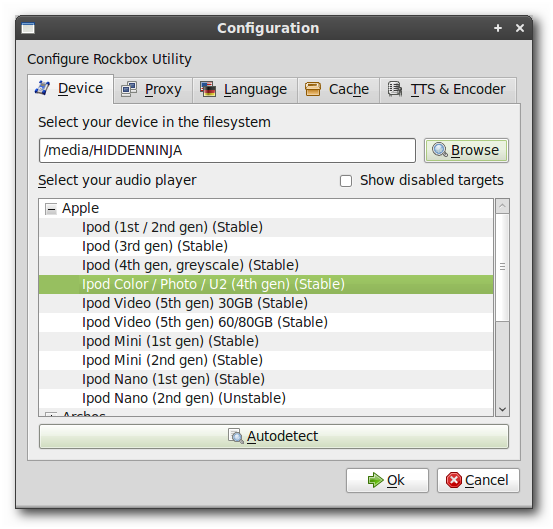Click the list scrollbar down arrow

[502, 409]
